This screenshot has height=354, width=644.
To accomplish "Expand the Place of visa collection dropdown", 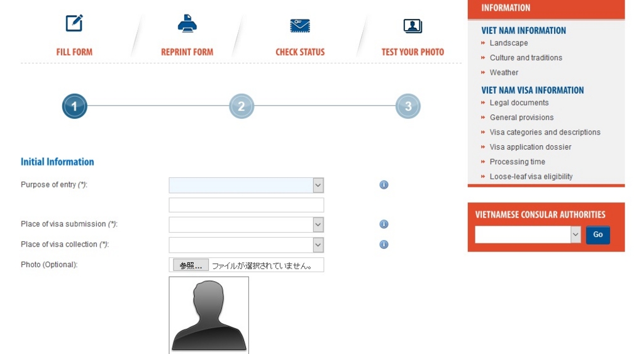I will pos(246,245).
